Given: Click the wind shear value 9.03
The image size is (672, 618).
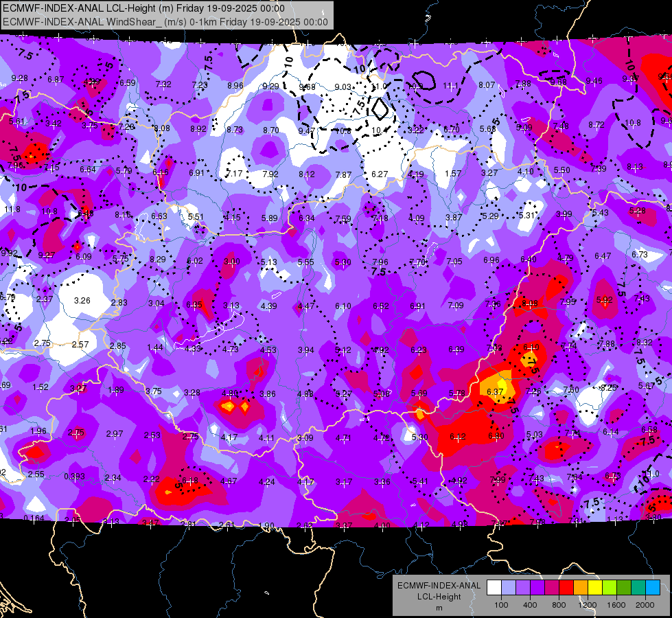Looking at the screenshot, I should click(x=343, y=87).
